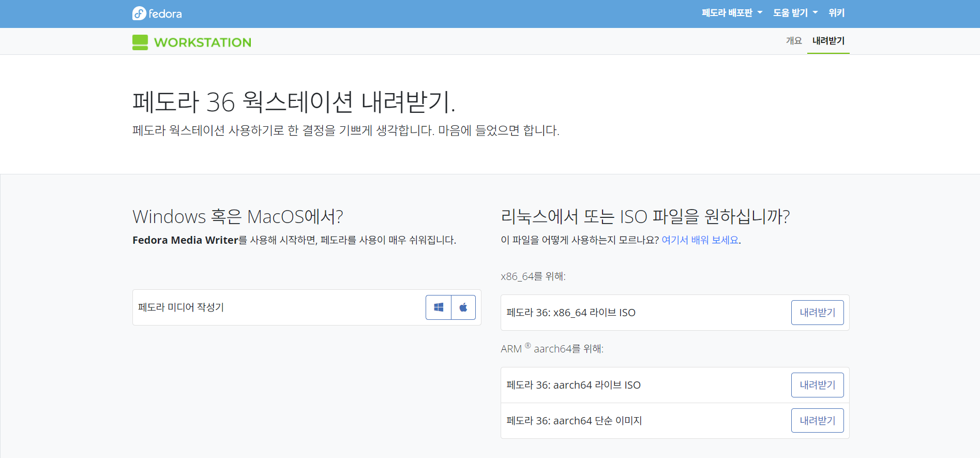This screenshot has height=458, width=980.
Task: Download the x86_64 라이브 ISO
Action: (x=817, y=313)
